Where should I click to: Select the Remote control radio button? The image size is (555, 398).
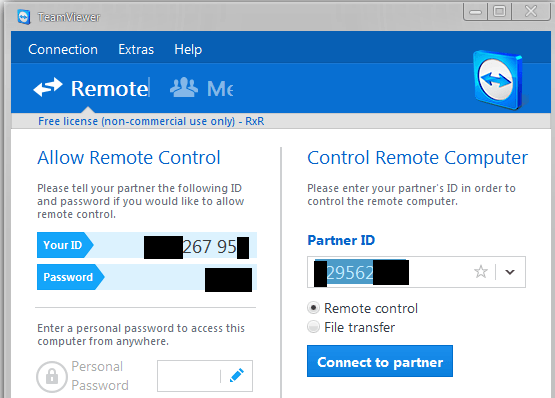click(313, 308)
